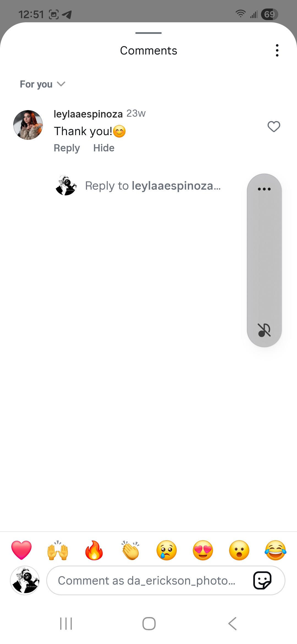
Task: Expand the For you sorting dropdown
Action: [x=42, y=84]
